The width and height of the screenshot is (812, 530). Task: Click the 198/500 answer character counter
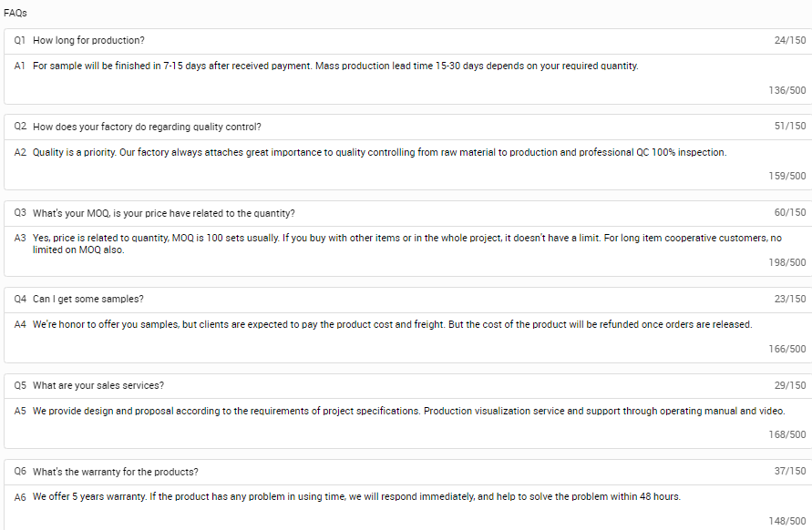click(x=787, y=262)
